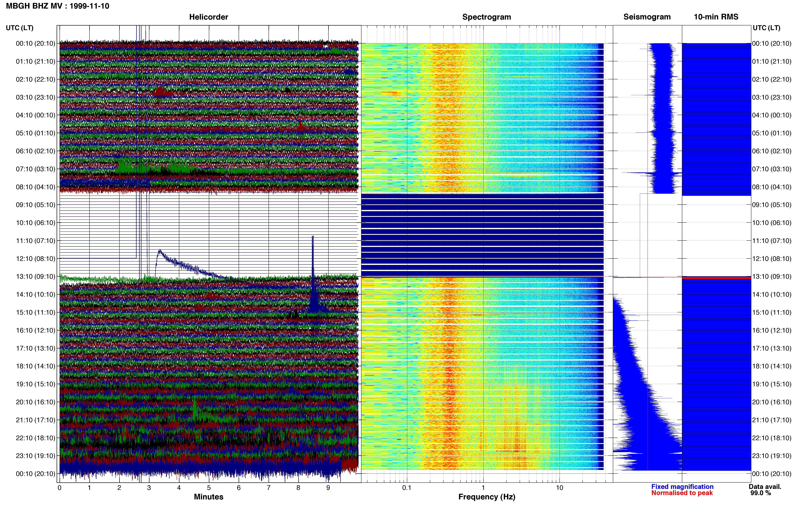Click helicorder time label 21:10 (17:10)
The height and width of the screenshot is (508, 812).
(x=36, y=420)
